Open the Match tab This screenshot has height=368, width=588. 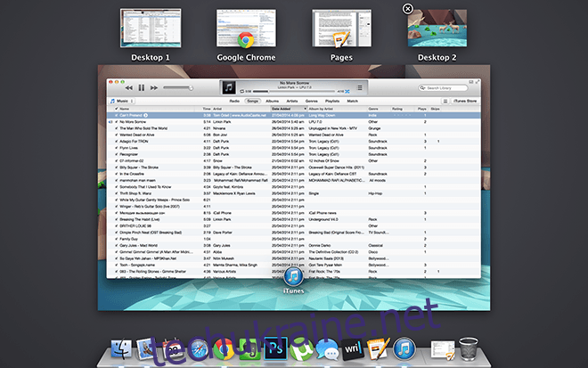[353, 101]
